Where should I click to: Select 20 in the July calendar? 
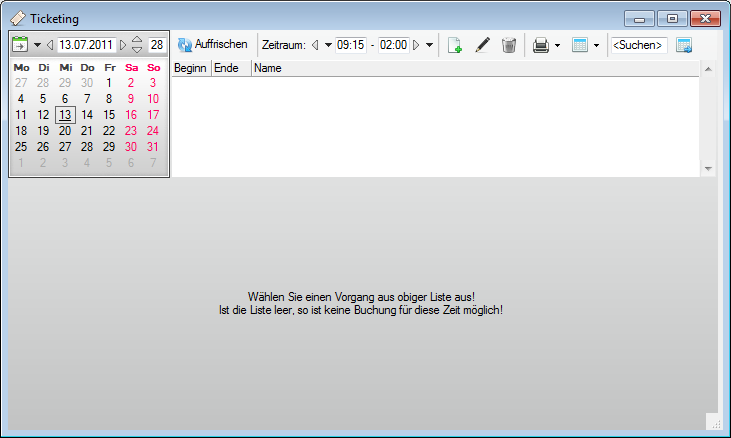pos(65,131)
